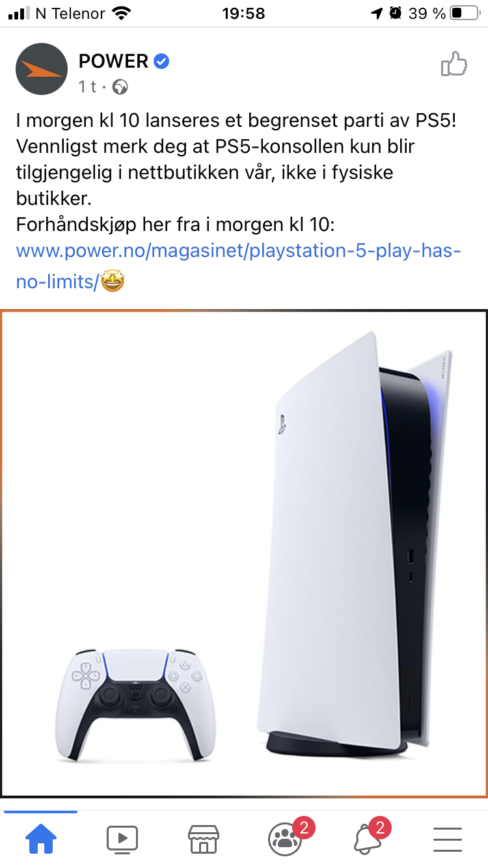Tap the POWER page name
Screen dimensions: 488x868
[x=113, y=61]
